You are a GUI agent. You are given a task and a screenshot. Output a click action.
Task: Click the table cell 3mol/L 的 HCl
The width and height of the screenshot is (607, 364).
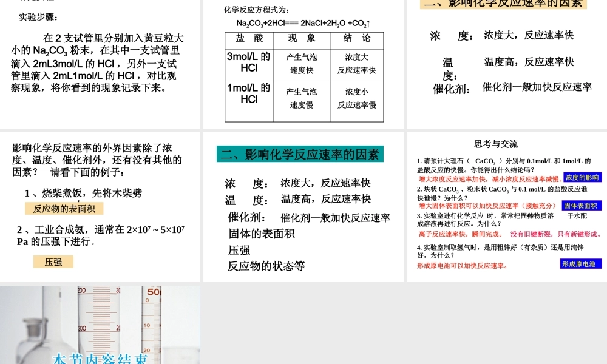(249, 64)
